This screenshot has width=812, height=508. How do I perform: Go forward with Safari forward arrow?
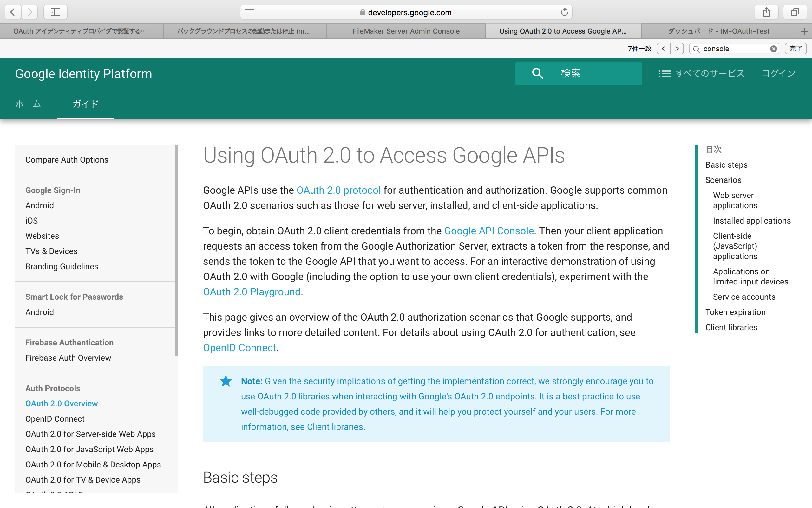(x=30, y=12)
